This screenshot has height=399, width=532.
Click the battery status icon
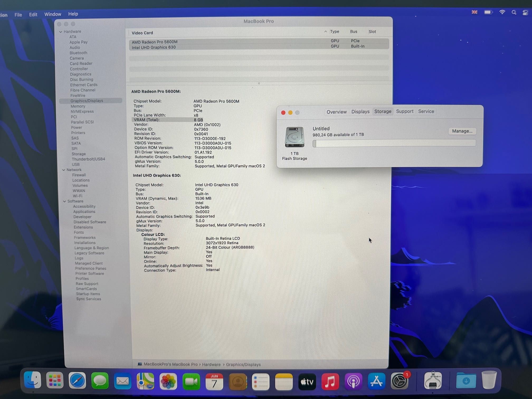(488, 12)
